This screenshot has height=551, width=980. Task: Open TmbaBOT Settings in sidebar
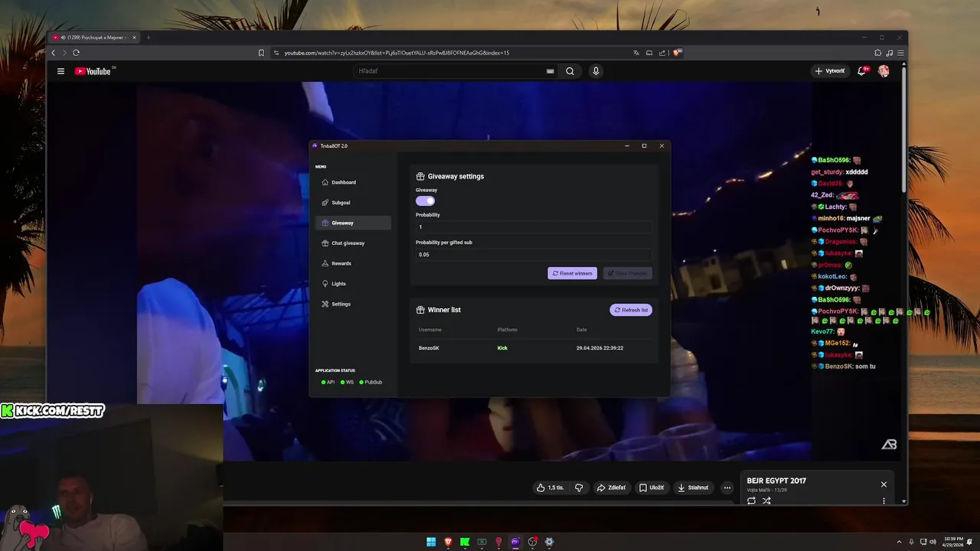[x=353, y=304]
